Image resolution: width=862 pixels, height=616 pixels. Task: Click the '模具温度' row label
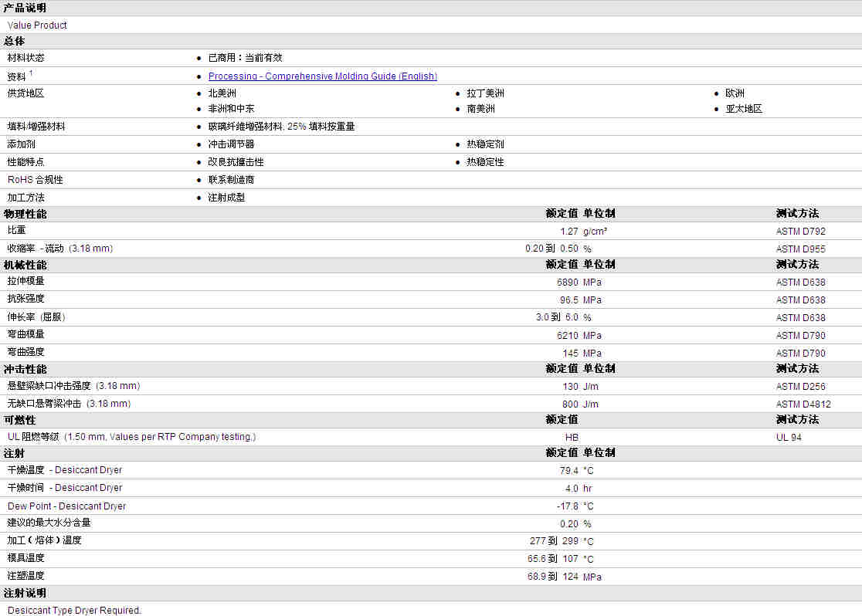coord(25,558)
